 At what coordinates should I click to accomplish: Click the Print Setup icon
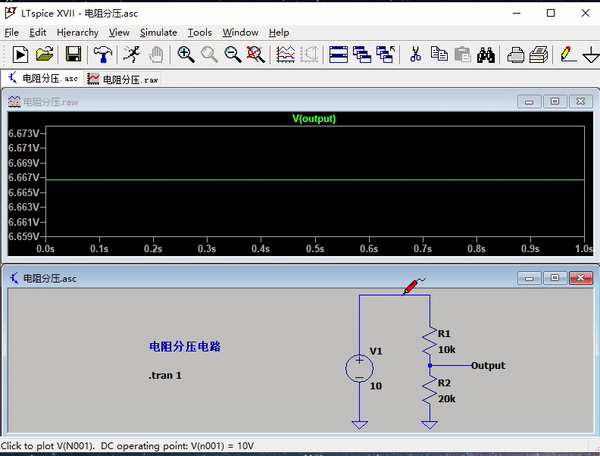tap(515, 55)
